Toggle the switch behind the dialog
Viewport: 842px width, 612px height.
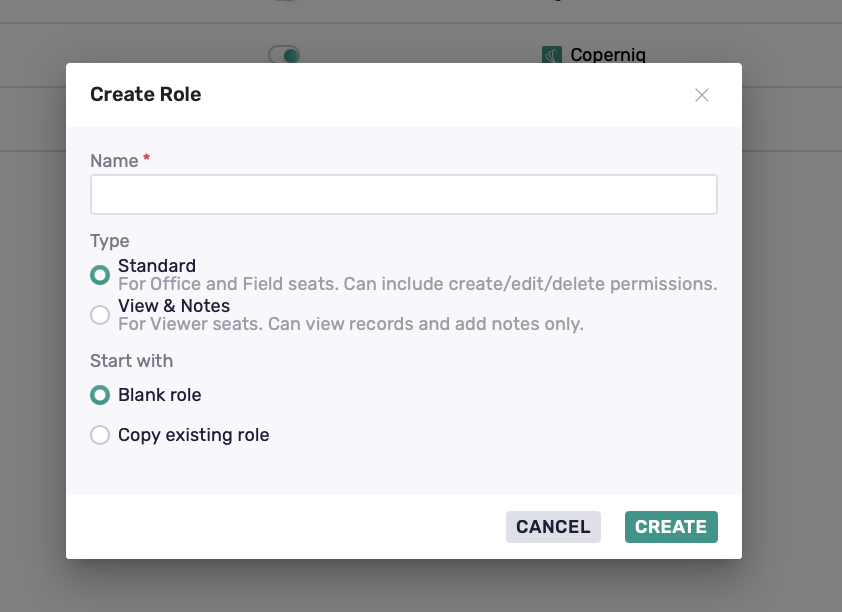(x=284, y=55)
